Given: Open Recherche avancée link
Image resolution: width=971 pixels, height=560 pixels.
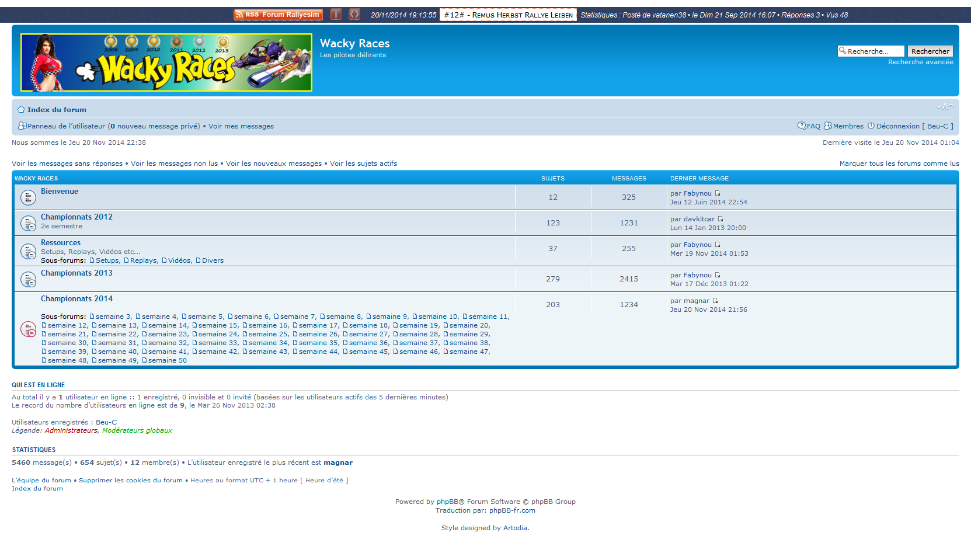Looking at the screenshot, I should click(920, 62).
